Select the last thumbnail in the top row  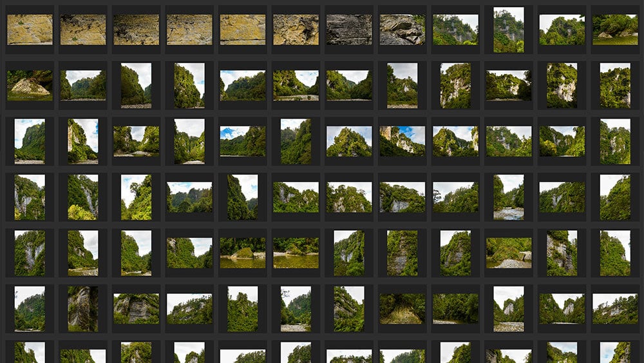(x=615, y=30)
